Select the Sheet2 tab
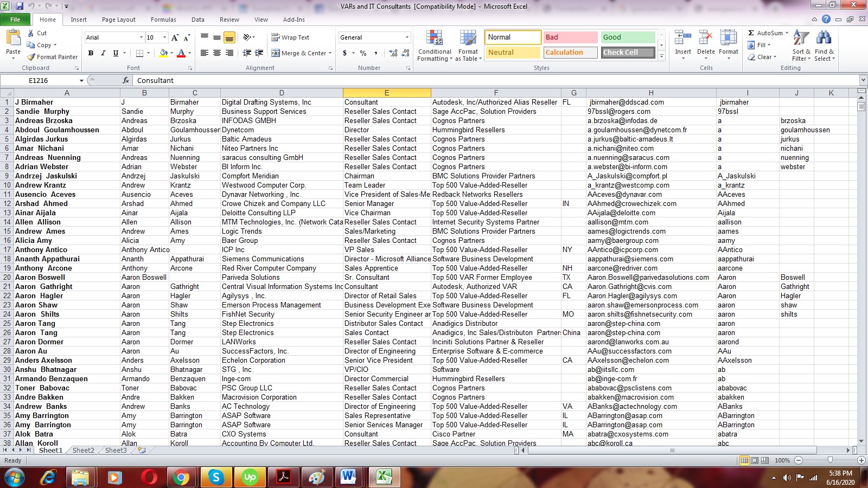Screen dimensions: 868x488 [83, 450]
